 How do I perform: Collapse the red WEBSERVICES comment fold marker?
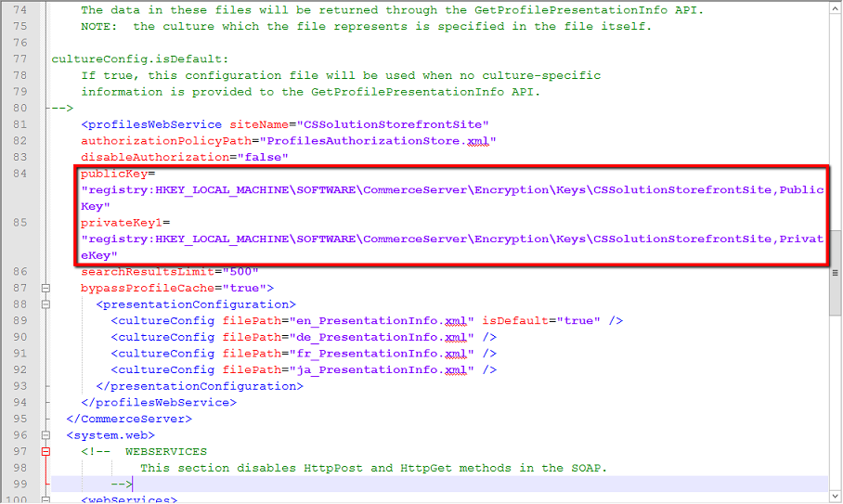click(45, 451)
